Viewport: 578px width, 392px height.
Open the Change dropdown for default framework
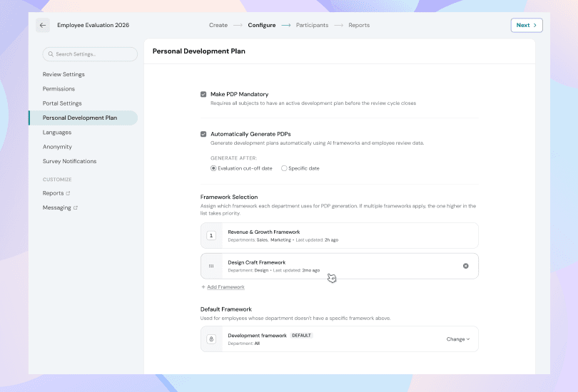tap(458, 339)
